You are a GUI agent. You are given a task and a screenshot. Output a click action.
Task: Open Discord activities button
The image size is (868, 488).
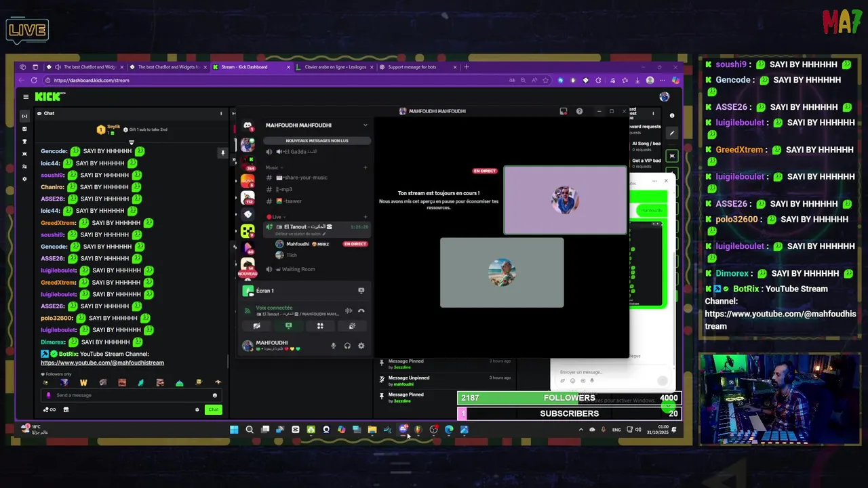coord(320,326)
